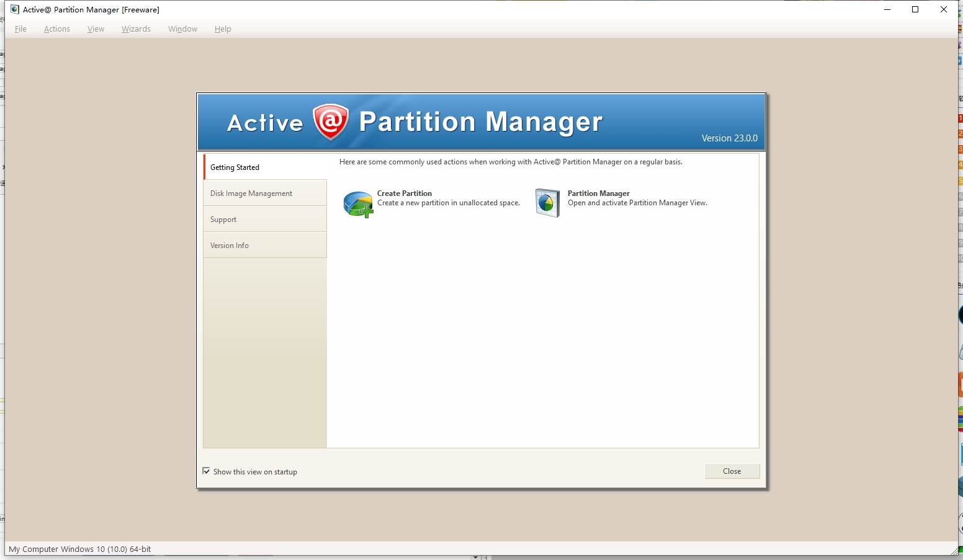Click the Create Partition link title

click(405, 193)
